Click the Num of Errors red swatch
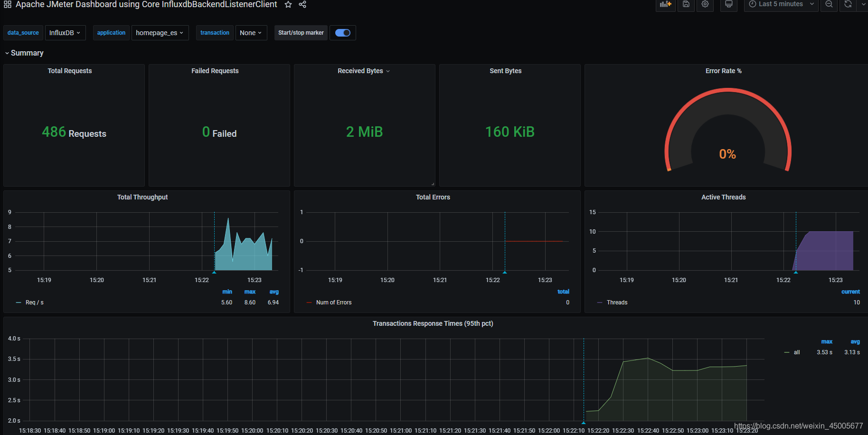 (309, 303)
